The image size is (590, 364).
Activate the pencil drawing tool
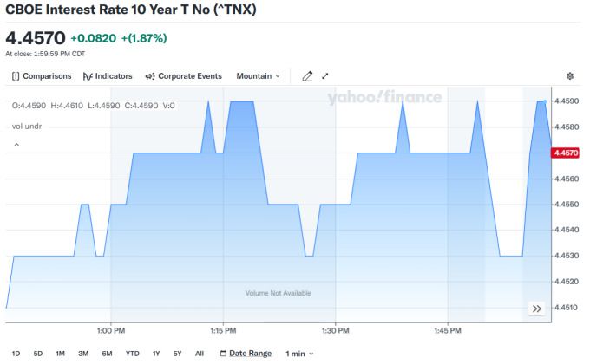307,76
